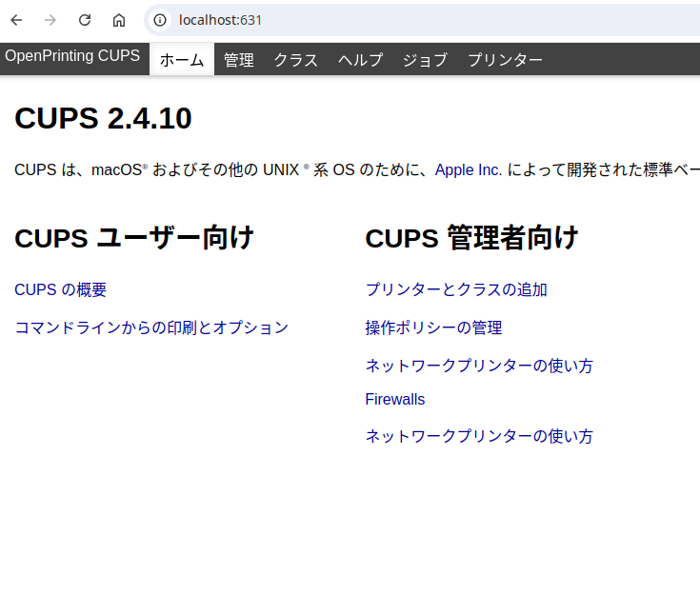Click the OpenPrinting CUPS header link

72,56
